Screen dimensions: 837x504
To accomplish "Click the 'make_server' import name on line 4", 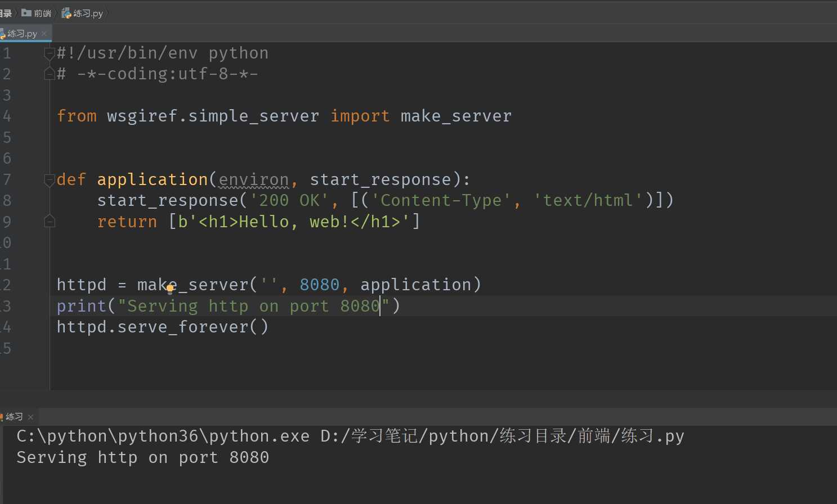I will click(x=456, y=116).
